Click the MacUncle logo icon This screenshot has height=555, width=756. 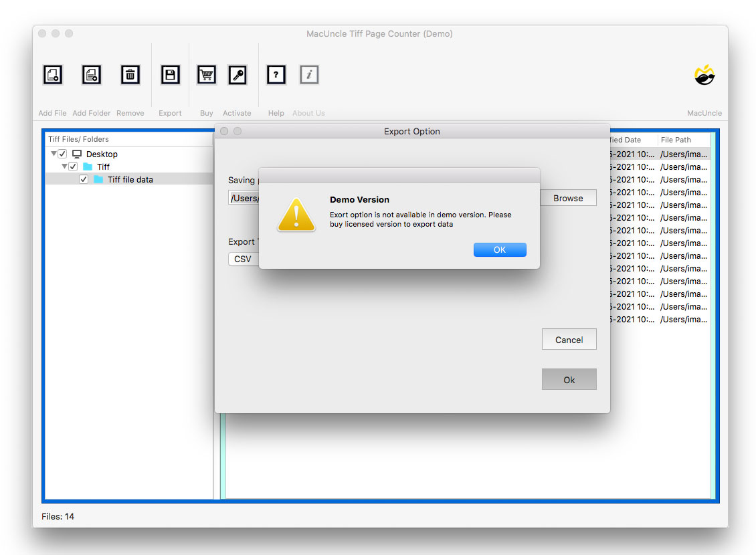click(704, 75)
